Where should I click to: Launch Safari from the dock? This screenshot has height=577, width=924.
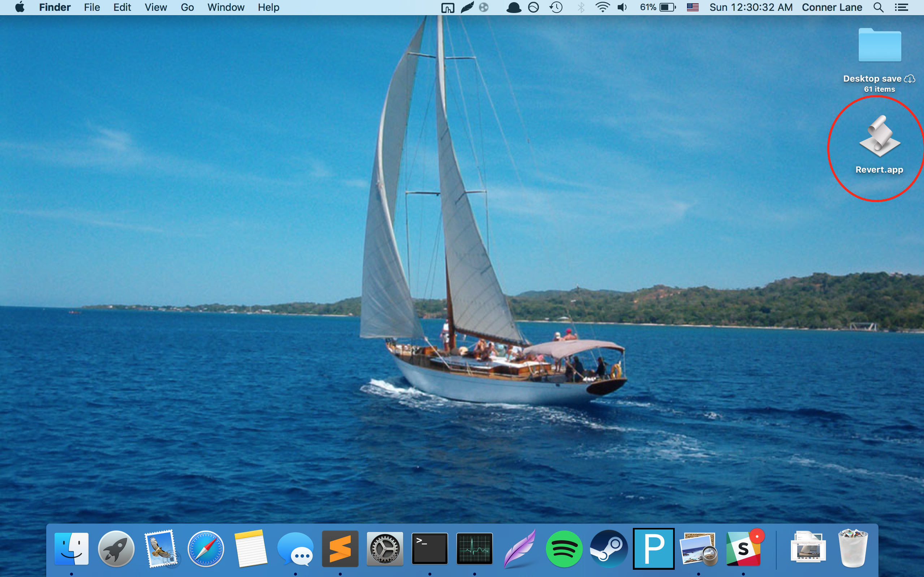pyautogui.click(x=206, y=549)
